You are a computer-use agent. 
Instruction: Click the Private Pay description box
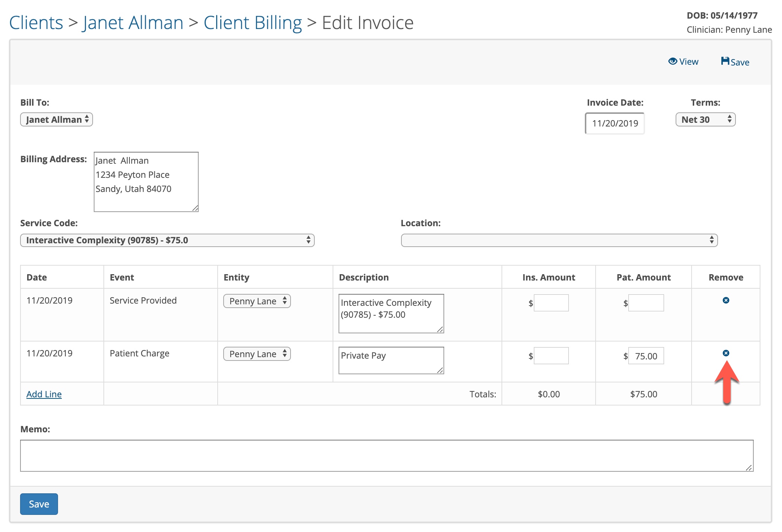coord(391,360)
